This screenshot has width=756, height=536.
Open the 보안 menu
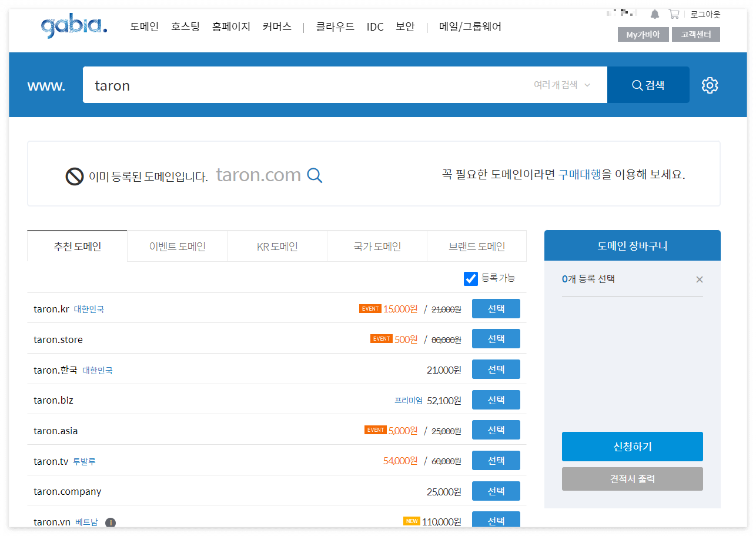pyautogui.click(x=405, y=26)
